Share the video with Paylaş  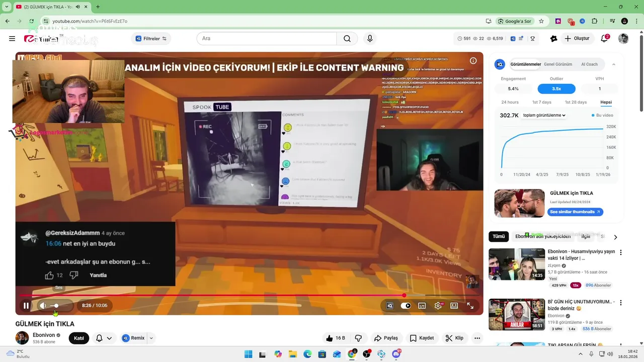click(x=386, y=338)
